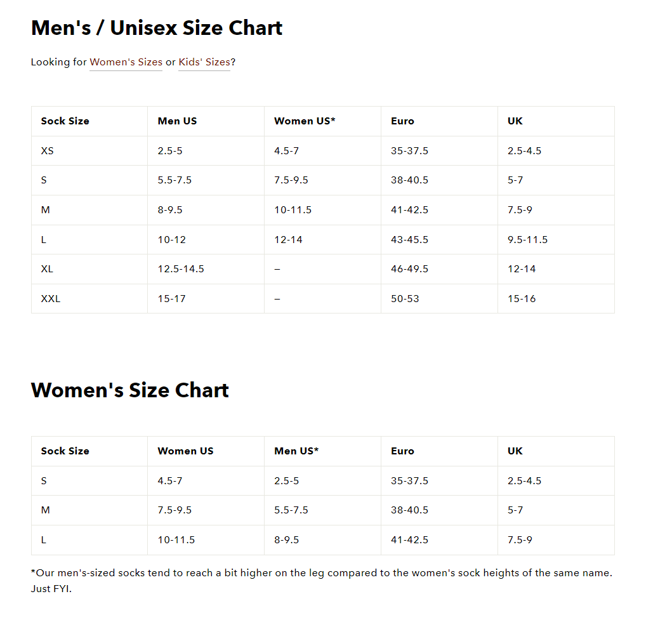Open the Kids' Sizes link
Screen dimensions: 672x627
pos(204,62)
